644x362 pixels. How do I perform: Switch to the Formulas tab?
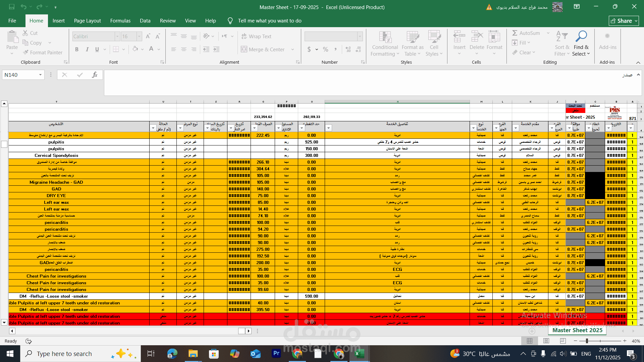[120, 20]
